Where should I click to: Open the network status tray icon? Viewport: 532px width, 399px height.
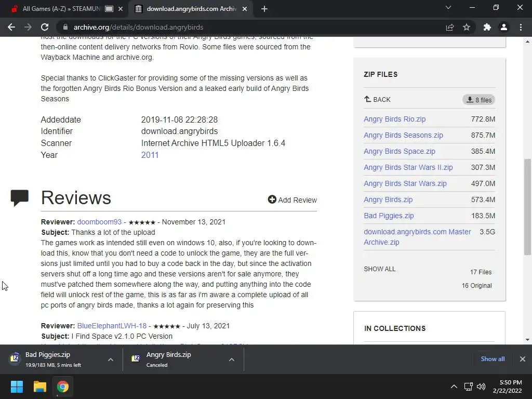point(469,387)
